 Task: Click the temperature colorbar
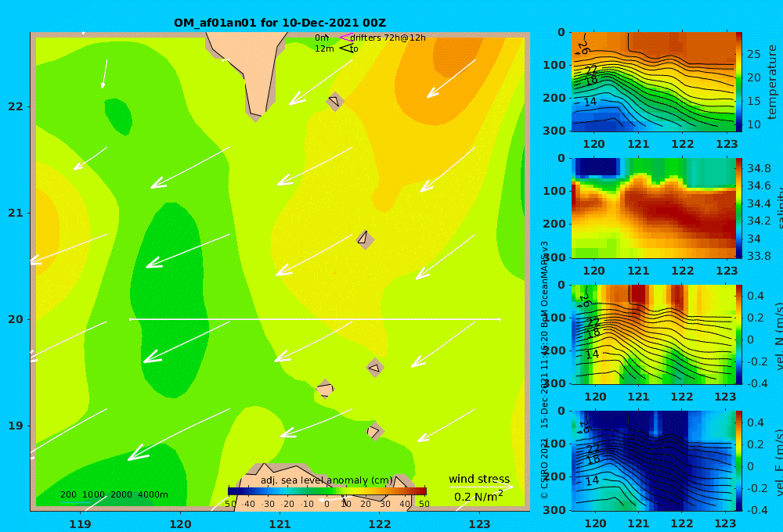(739, 82)
